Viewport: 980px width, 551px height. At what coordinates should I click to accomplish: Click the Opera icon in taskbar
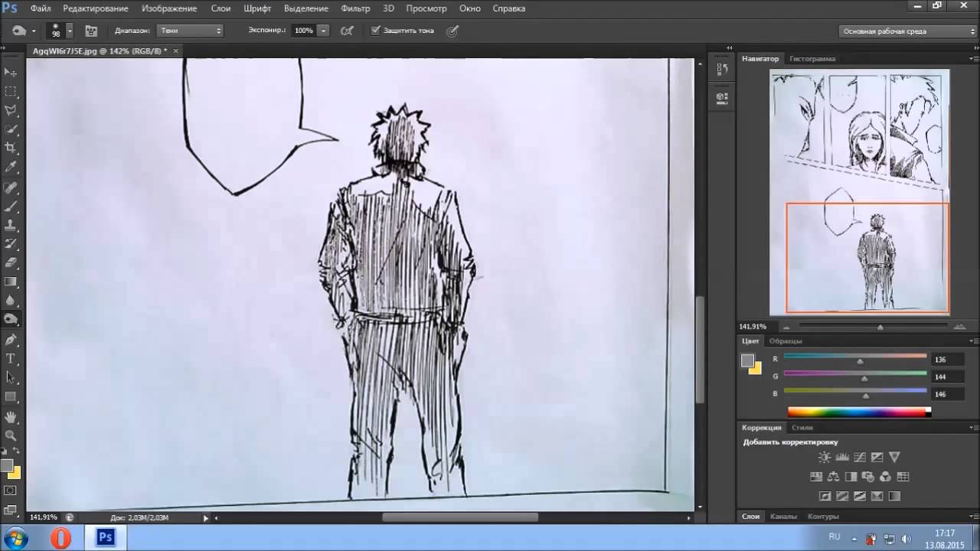pos(60,538)
